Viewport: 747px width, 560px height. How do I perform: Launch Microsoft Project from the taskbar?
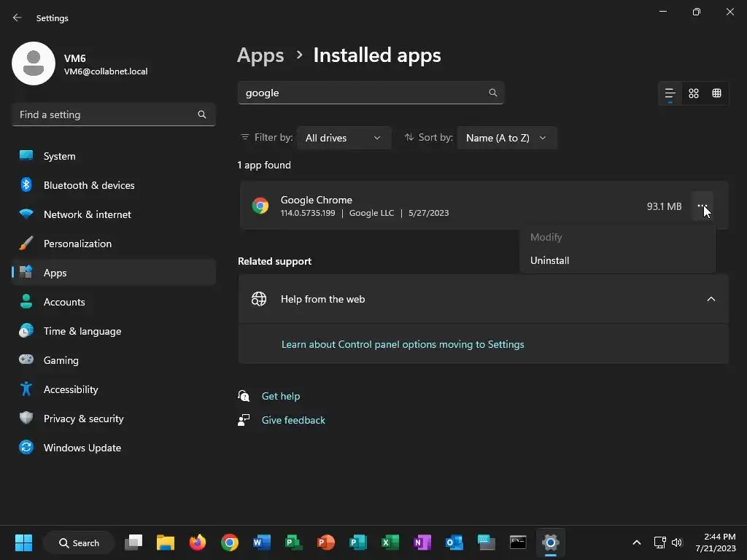293,542
